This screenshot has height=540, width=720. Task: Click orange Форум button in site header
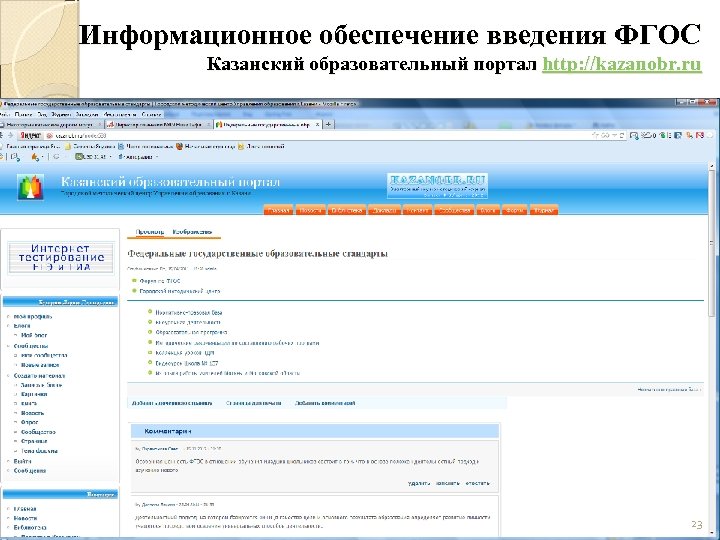514,210
